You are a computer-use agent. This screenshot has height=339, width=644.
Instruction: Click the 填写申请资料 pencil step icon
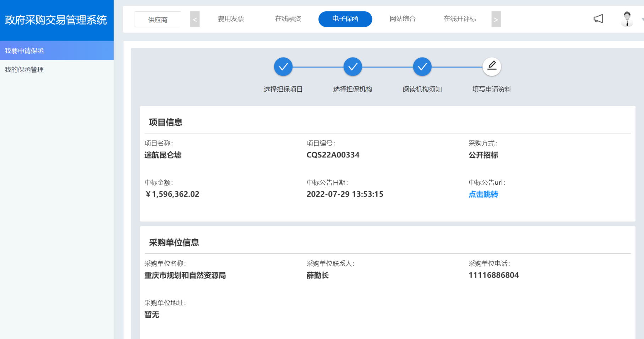(x=492, y=66)
